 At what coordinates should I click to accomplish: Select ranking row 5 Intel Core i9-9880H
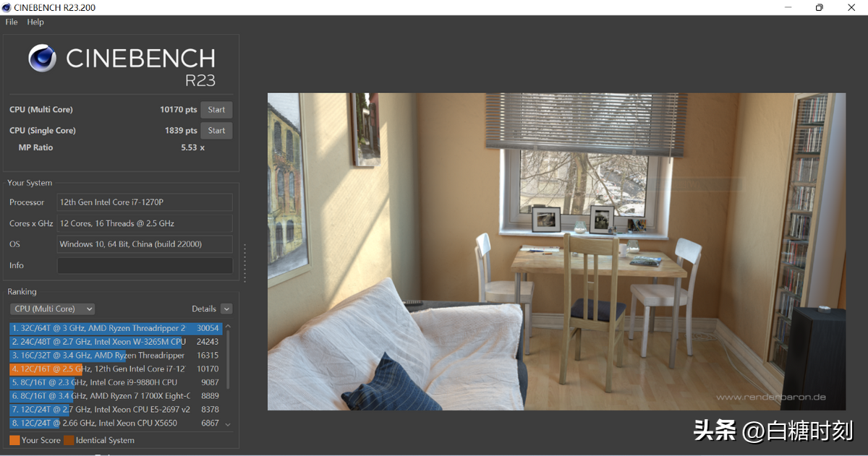[115, 382]
